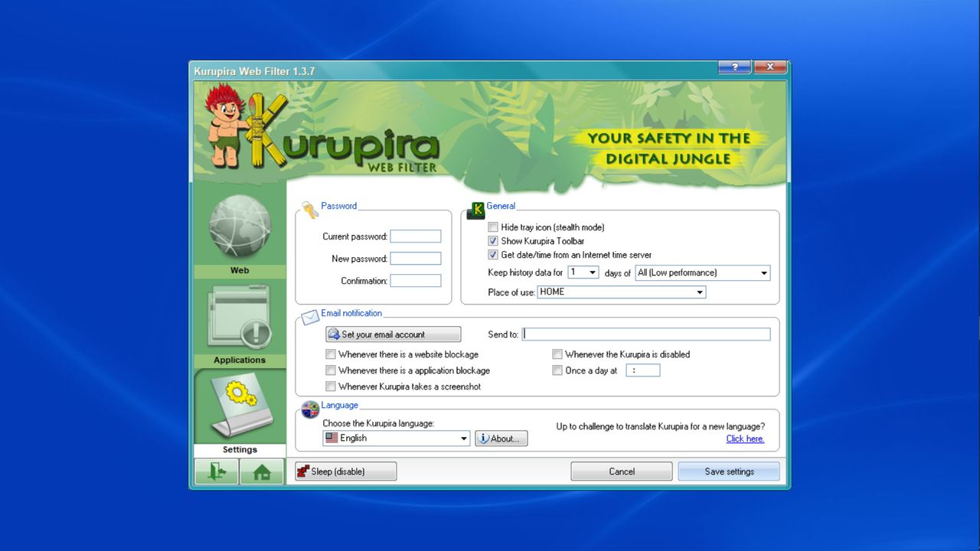Image resolution: width=980 pixels, height=551 pixels.
Task: Click the Send to email field
Action: tap(647, 334)
